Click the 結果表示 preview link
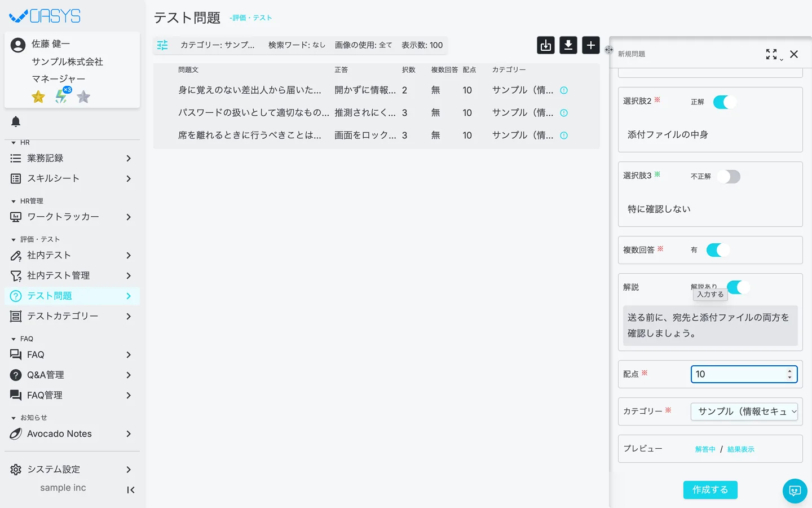Image resolution: width=812 pixels, height=508 pixels. pos(741,449)
